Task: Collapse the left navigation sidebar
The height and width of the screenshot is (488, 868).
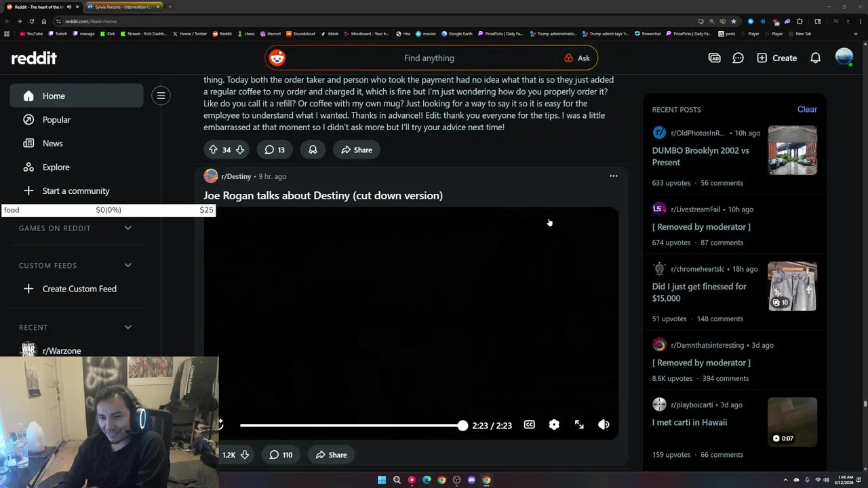Action: coord(161,96)
